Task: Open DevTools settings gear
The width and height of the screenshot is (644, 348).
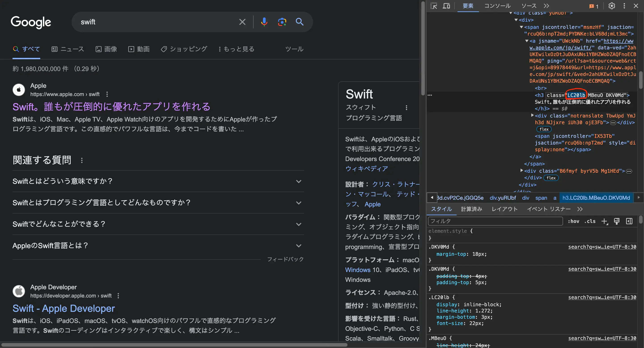Action: click(612, 6)
